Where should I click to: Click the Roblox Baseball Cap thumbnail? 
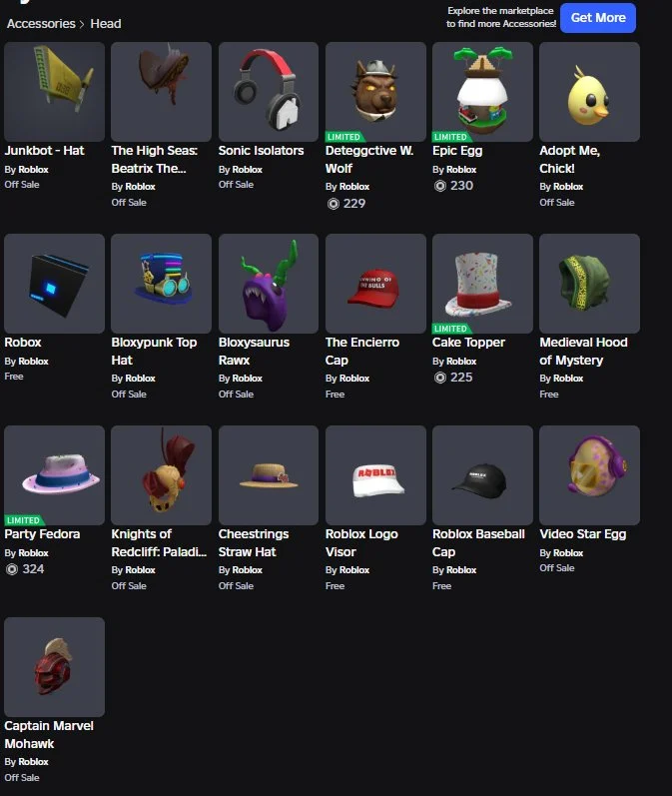482,475
